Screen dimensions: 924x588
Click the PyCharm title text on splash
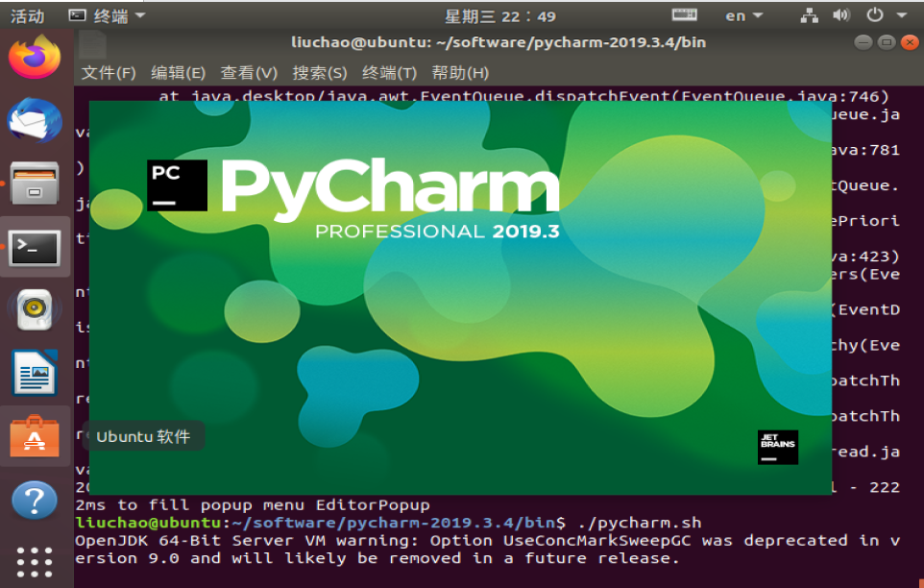click(x=390, y=188)
